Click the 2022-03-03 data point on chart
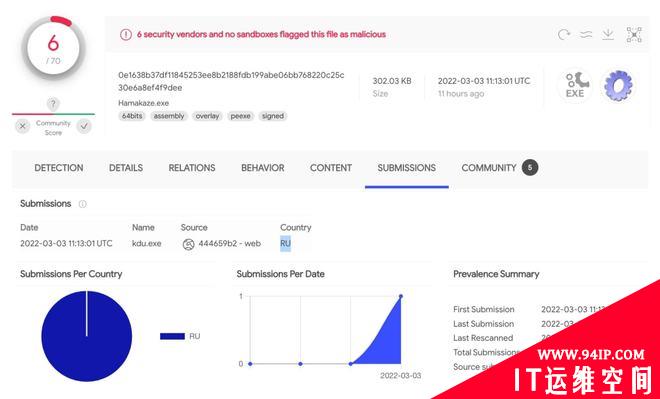Screen dimensions: 660x399 pyautogui.click(x=401, y=296)
